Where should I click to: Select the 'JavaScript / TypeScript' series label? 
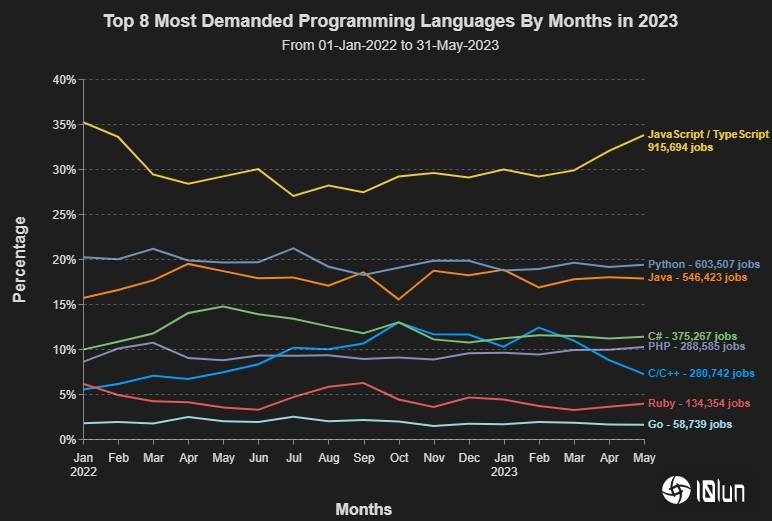pos(708,134)
